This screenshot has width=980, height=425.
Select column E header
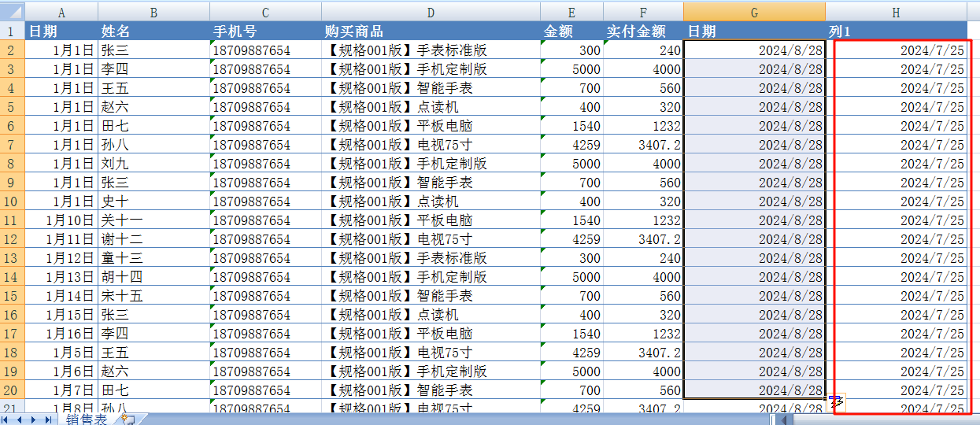(572, 12)
